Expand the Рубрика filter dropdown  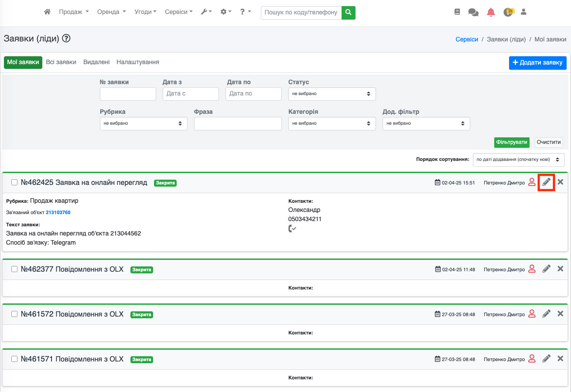(143, 123)
